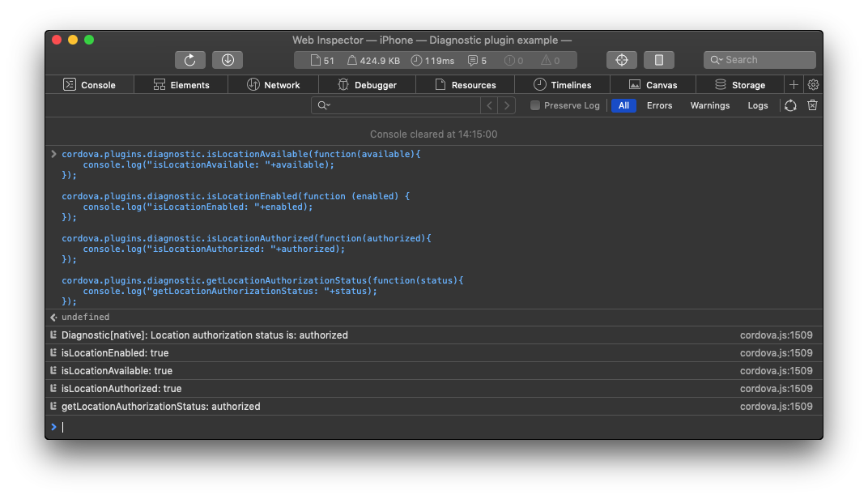This screenshot has width=868, height=499.
Task: Open cordova.js:1509 link for isLocationEnabled row
Action: [x=777, y=353]
